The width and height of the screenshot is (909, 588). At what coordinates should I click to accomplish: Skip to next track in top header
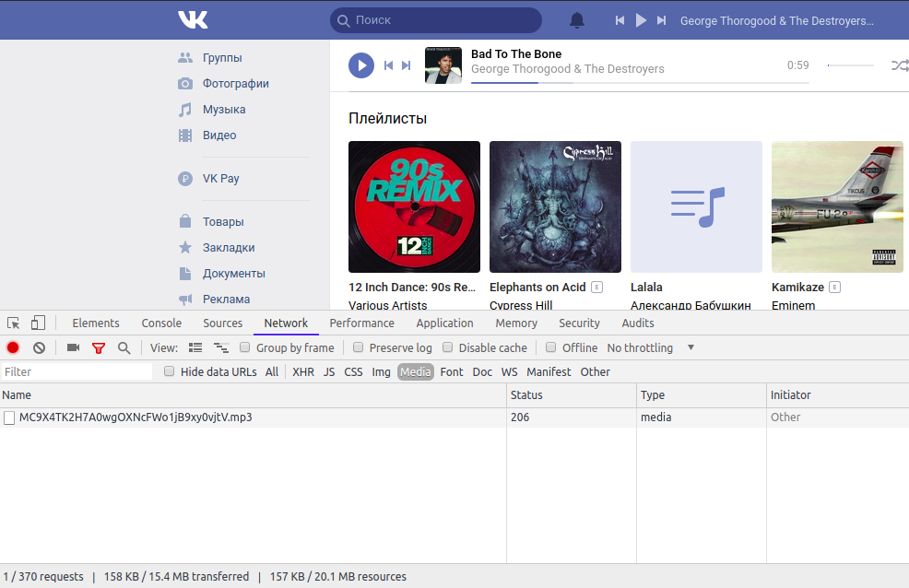pos(661,20)
